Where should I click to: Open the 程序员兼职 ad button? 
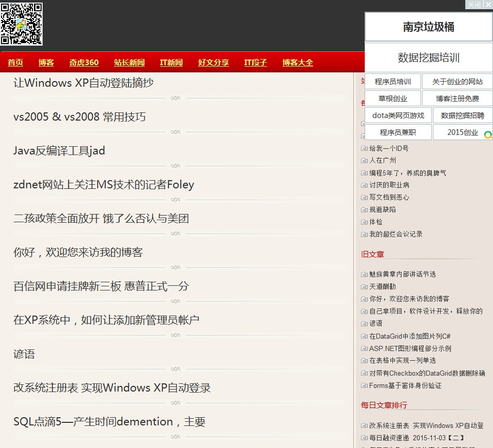[x=398, y=132]
